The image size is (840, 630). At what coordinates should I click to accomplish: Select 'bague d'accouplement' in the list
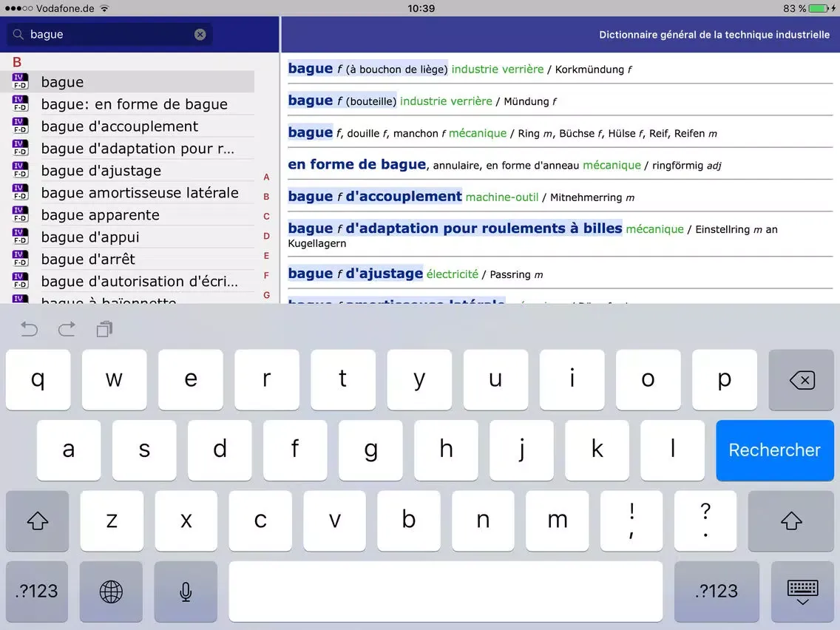coord(127,126)
